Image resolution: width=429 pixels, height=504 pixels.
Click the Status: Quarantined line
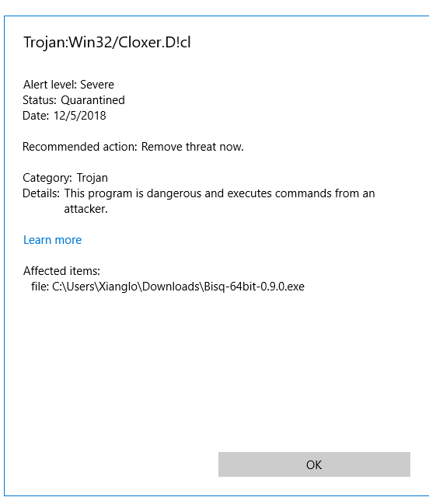[74, 100]
